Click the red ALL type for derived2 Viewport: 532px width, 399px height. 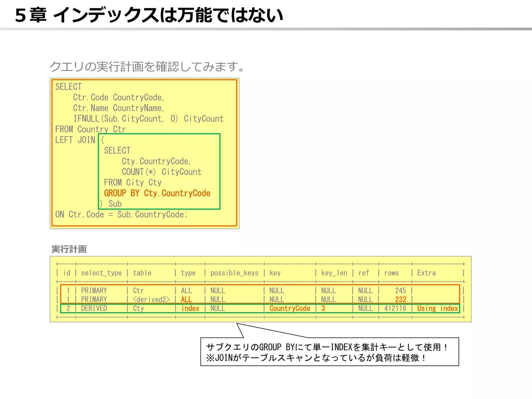point(186,300)
